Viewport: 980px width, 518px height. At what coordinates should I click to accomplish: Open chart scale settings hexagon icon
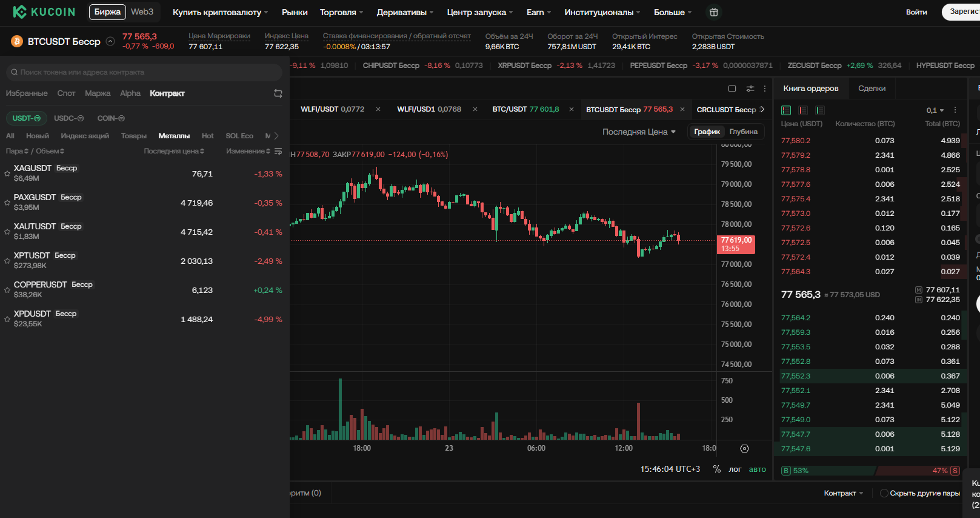[745, 449]
